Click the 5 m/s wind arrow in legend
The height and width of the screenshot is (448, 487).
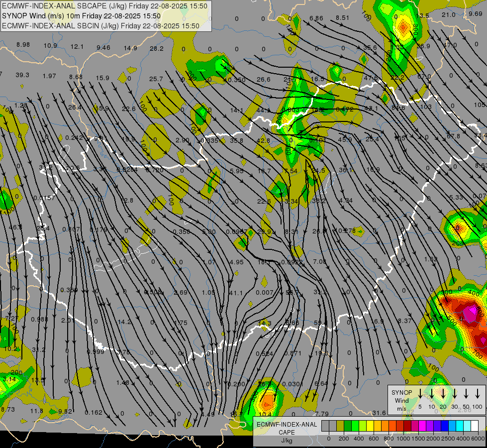[420, 394]
